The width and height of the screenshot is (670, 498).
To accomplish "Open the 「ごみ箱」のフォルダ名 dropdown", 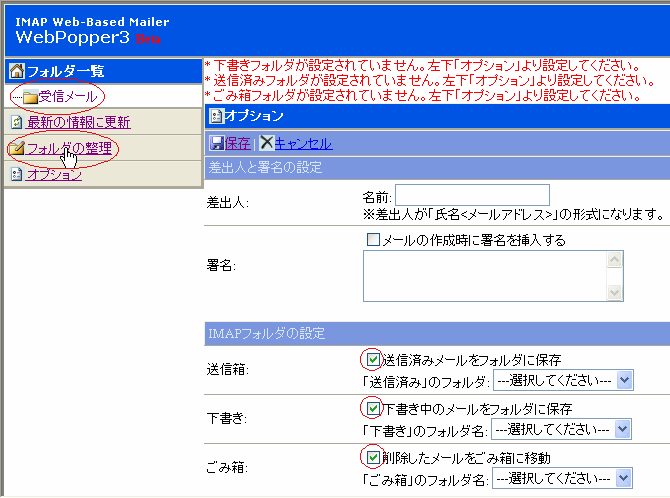I will pyautogui.click(x=562, y=478).
